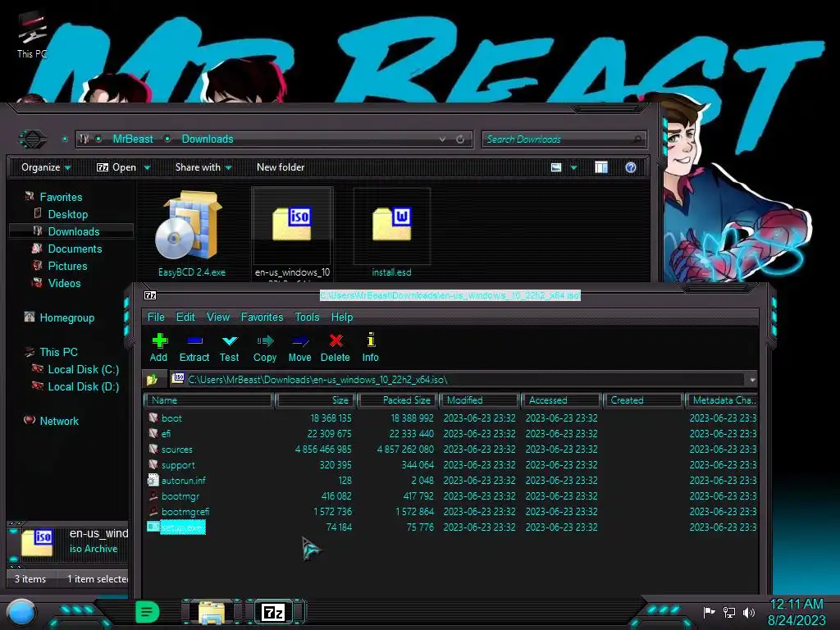Open Documents in sidebar
Viewport: 840px width, 630px height.
75,249
